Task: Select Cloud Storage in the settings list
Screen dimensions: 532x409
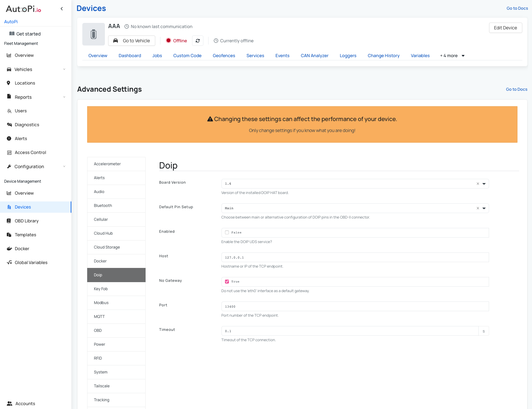Action: [x=116, y=247]
